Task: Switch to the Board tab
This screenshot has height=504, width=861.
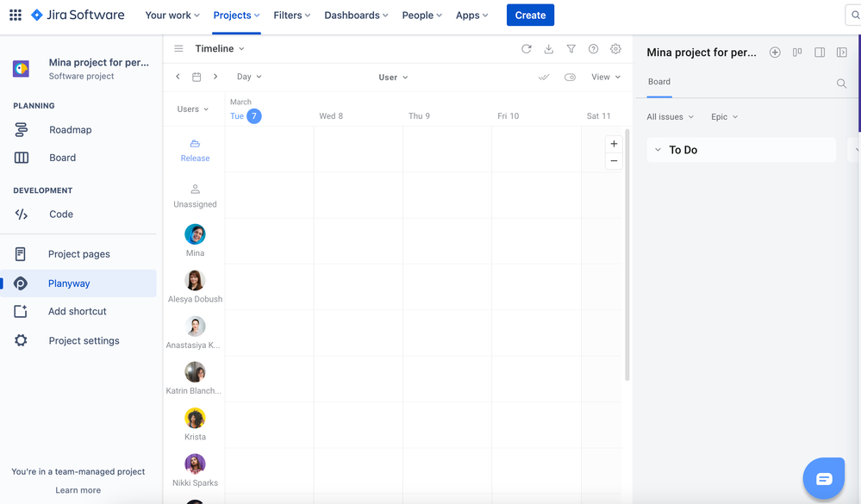Action: pyautogui.click(x=659, y=82)
